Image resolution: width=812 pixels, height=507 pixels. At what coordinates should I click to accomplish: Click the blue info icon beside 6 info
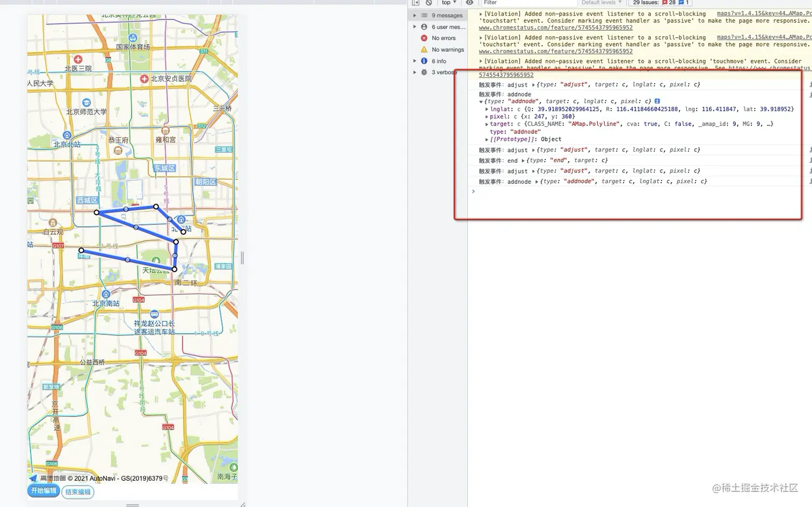(424, 61)
